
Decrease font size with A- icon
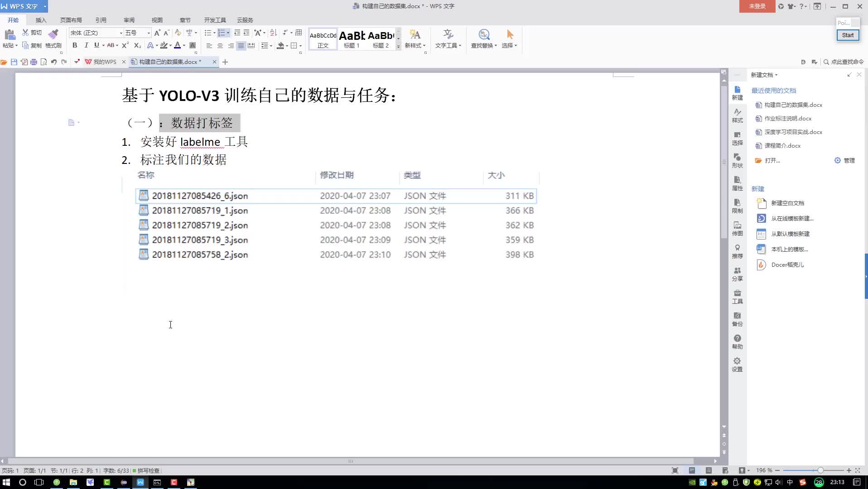166,33
